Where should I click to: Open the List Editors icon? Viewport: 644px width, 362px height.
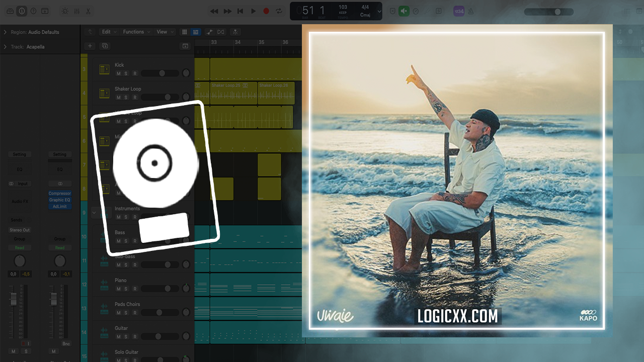point(627,11)
